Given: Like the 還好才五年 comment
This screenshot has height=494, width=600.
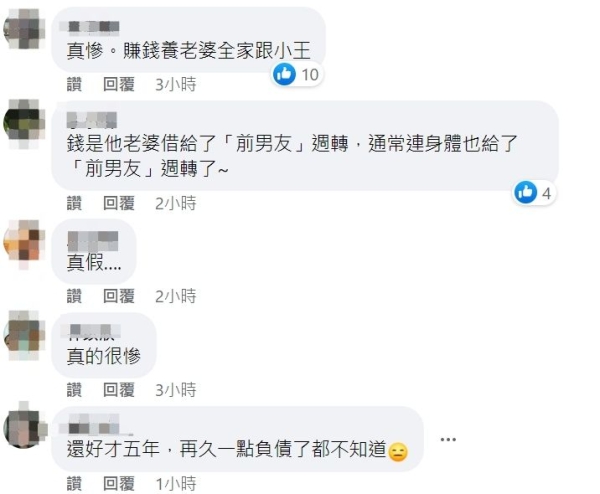Looking at the screenshot, I should pos(74,484).
